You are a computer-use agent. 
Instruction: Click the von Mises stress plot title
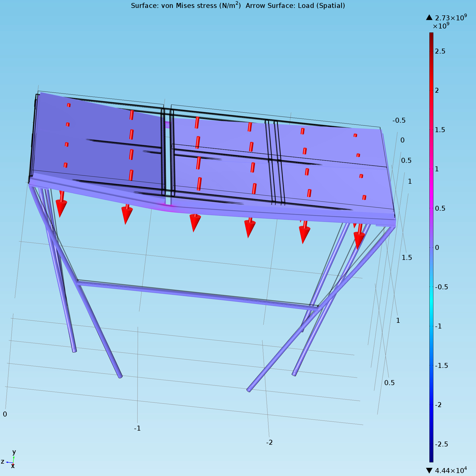(186, 6)
